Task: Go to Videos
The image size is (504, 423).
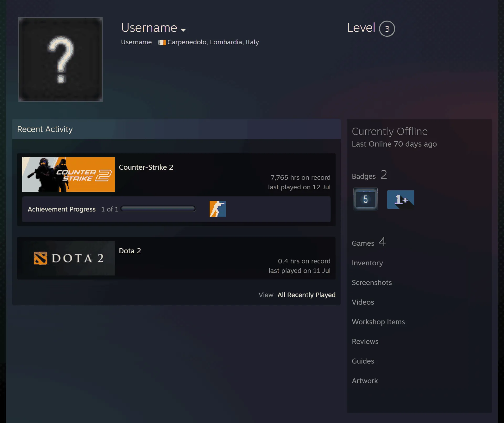Action: (363, 302)
